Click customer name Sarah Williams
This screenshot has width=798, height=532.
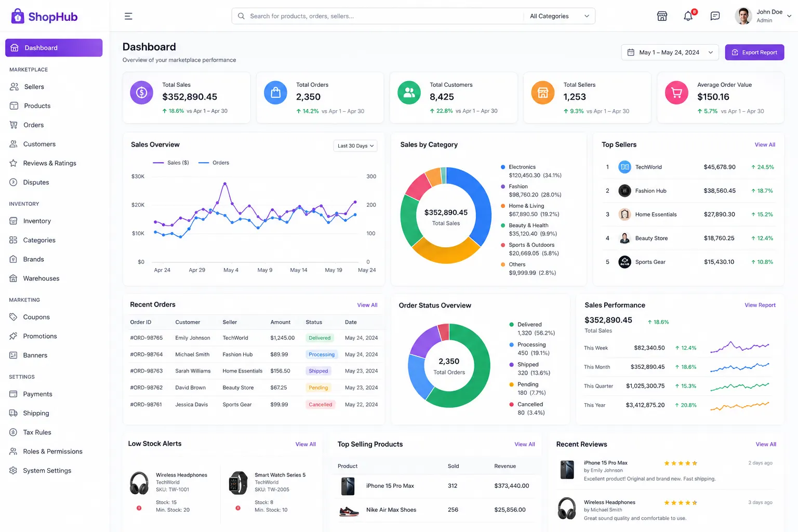tap(193, 371)
